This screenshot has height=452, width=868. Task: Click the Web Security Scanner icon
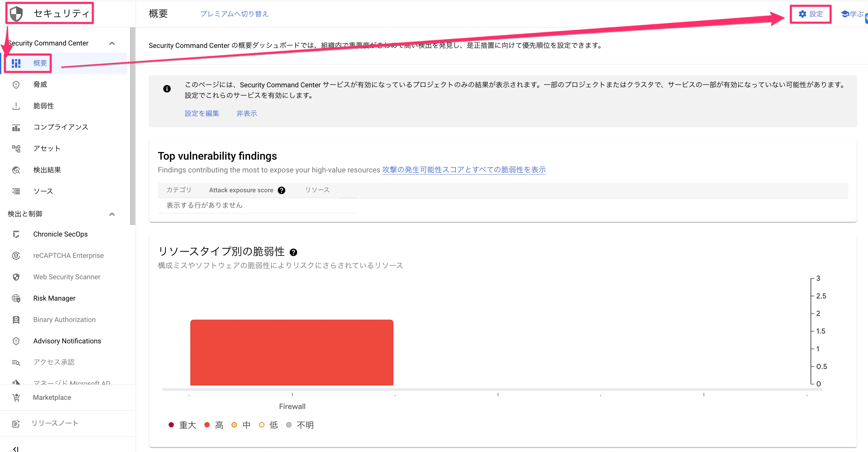click(16, 277)
